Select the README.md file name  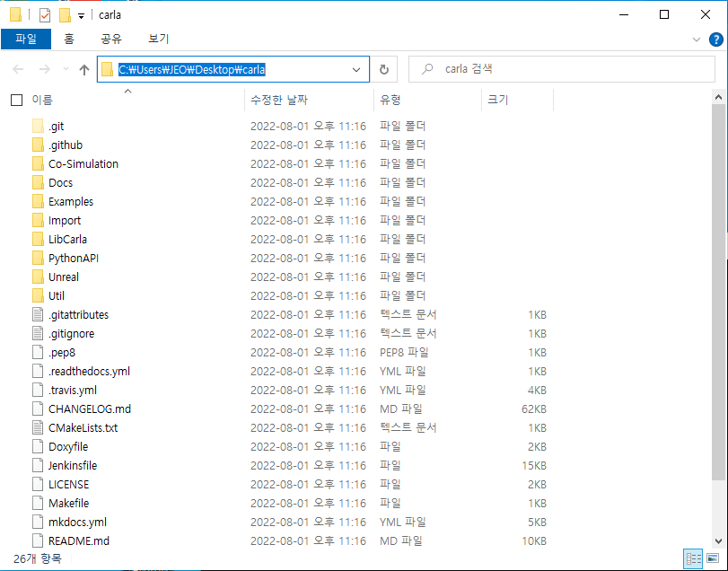click(79, 540)
